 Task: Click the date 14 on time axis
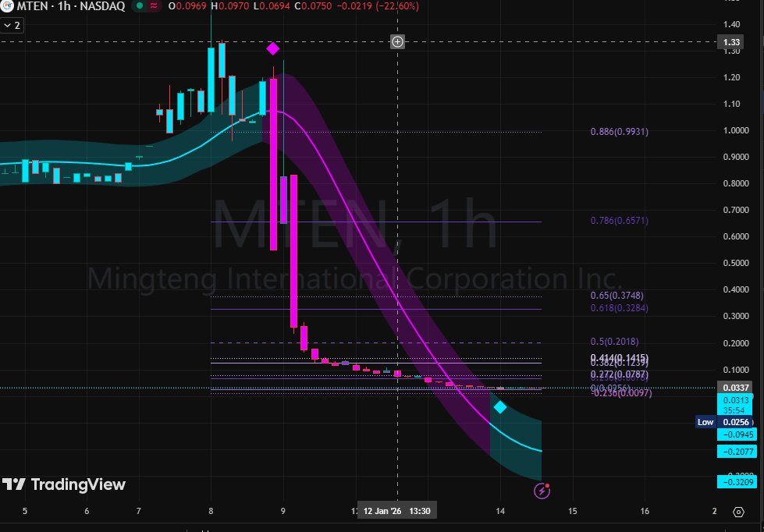pos(500,511)
